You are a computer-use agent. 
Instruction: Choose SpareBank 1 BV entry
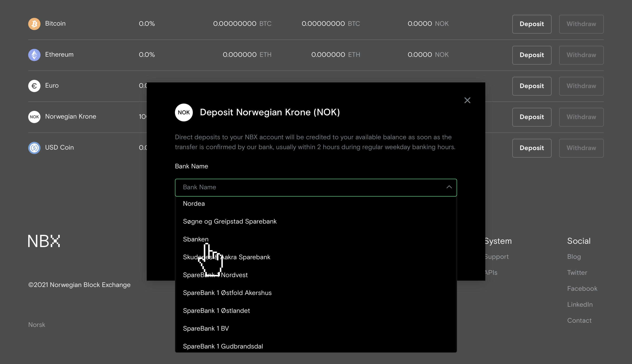206,329
